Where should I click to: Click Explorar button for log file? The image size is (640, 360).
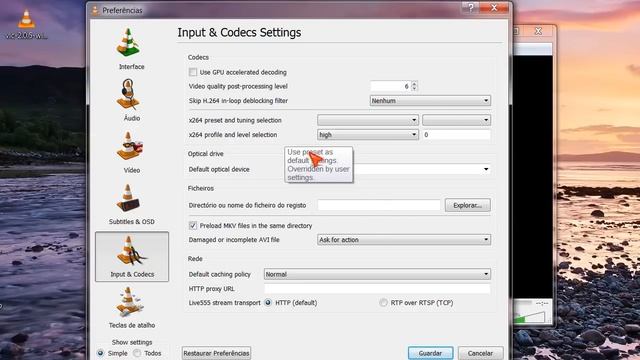click(x=467, y=205)
